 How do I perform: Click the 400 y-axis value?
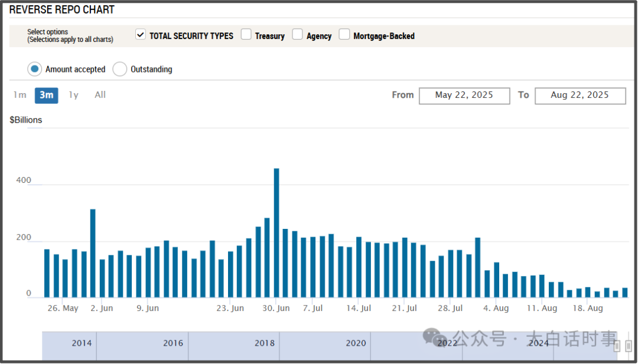tap(23, 181)
